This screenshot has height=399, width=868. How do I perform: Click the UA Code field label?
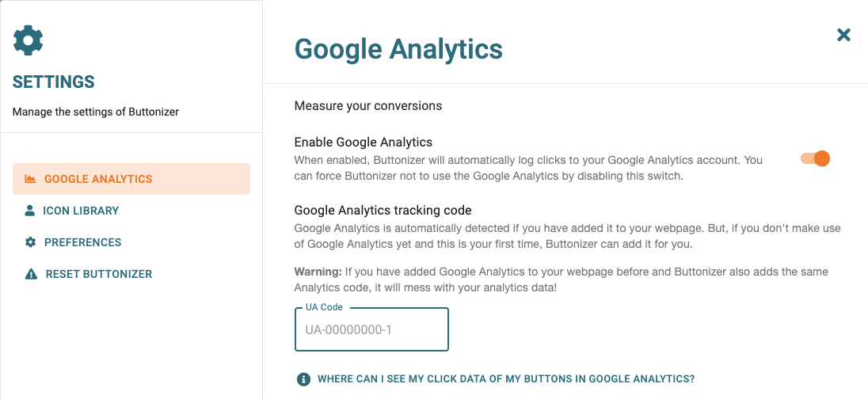coord(325,307)
